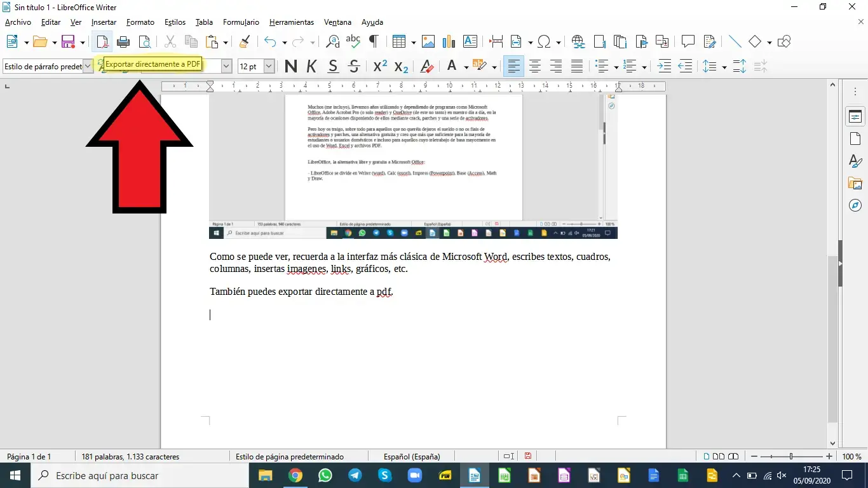This screenshot has width=868, height=488.
Task: Open the sidebar Page panel
Action: [855, 139]
